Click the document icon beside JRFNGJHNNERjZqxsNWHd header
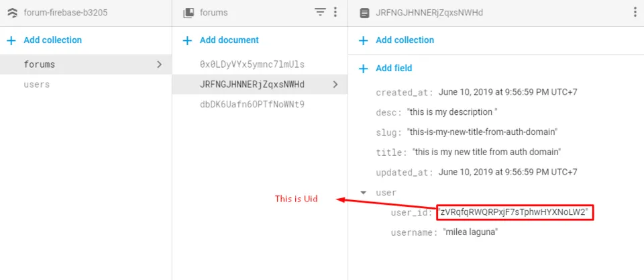This screenshot has height=280, width=644. pyautogui.click(x=364, y=13)
